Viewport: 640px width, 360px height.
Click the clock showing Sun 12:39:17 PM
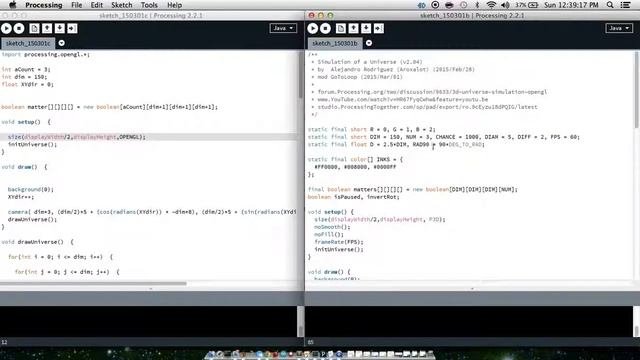coord(571,5)
